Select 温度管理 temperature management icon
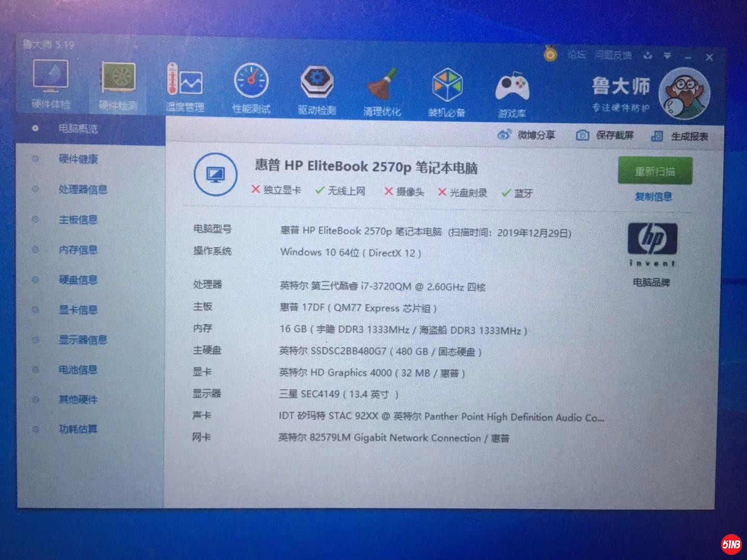Image resolution: width=747 pixels, height=560 pixels. (185, 86)
